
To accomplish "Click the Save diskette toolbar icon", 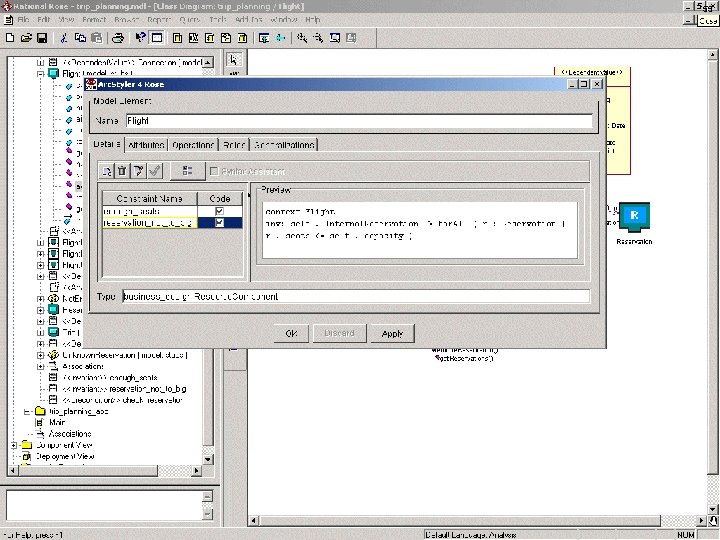I will point(42,38).
